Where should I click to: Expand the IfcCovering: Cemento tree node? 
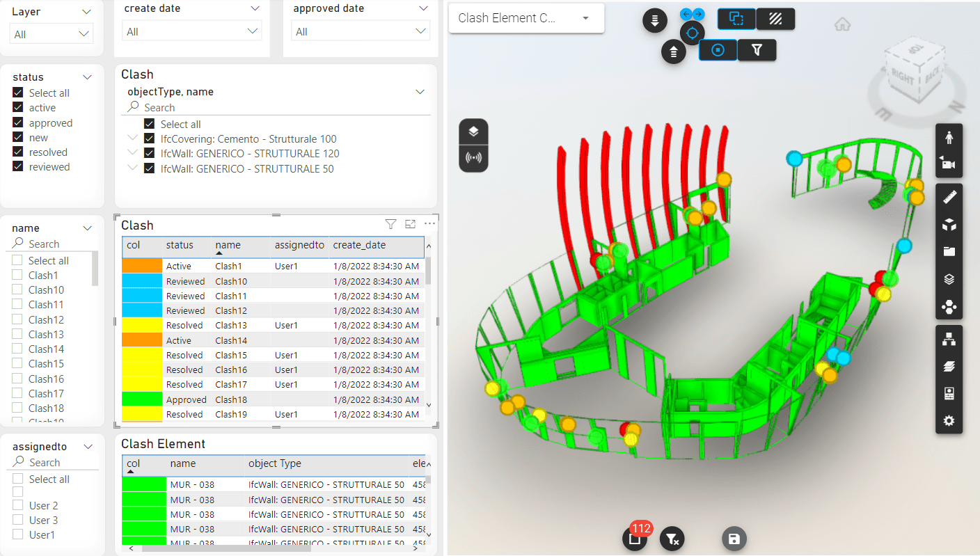tap(132, 138)
